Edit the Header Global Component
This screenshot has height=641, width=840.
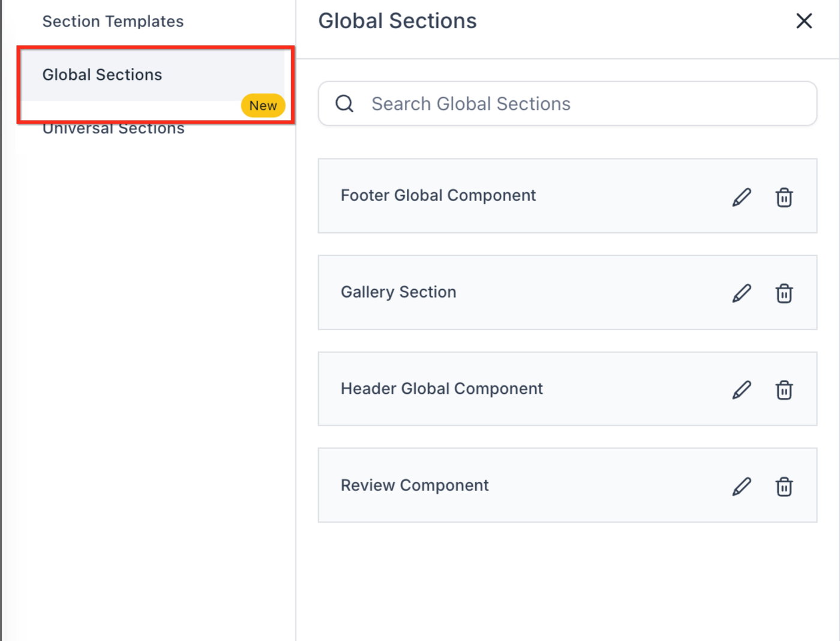(742, 390)
